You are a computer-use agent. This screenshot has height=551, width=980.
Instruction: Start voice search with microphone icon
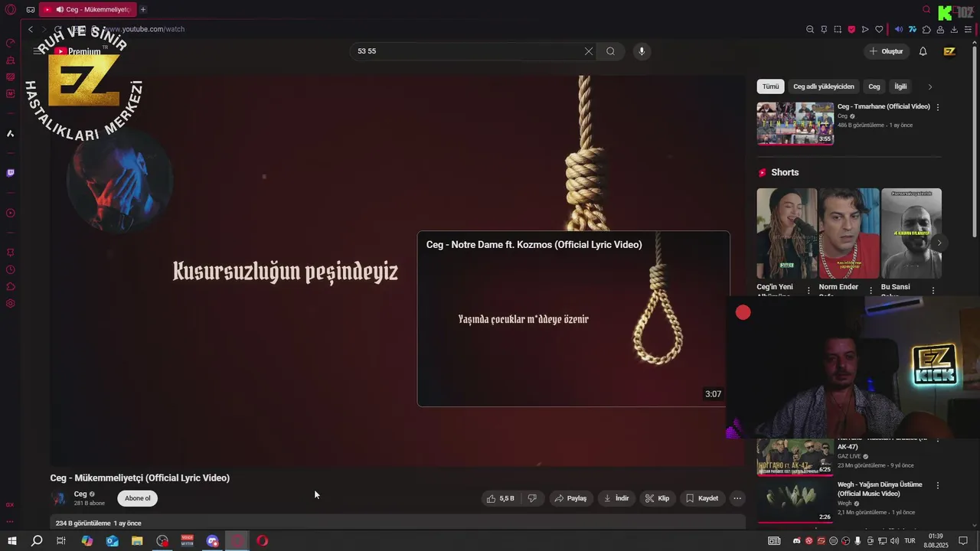tap(642, 51)
